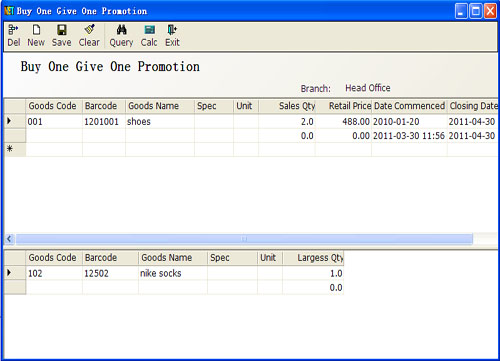This screenshot has width=500, height=361.
Task: Select largess quantity cell 1.0
Action: pos(313,273)
